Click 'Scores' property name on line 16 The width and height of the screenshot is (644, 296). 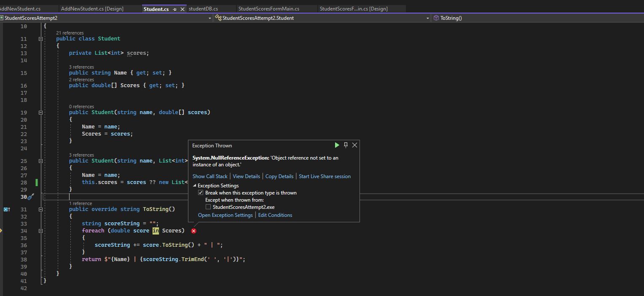(130, 85)
